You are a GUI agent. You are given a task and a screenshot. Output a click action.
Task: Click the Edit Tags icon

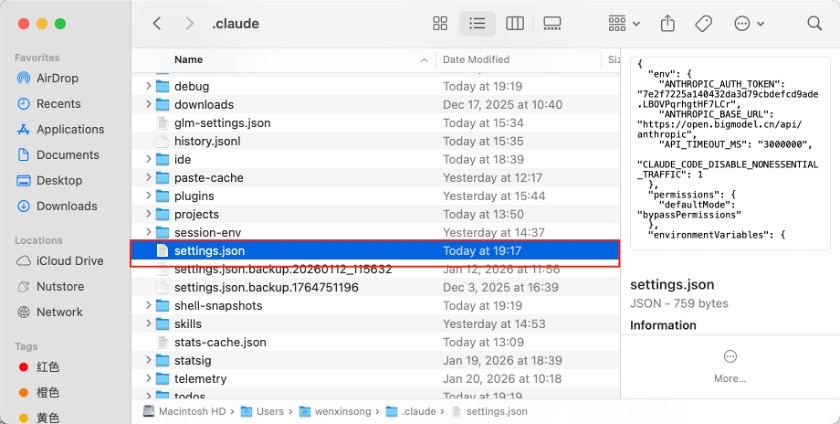pyautogui.click(x=703, y=23)
